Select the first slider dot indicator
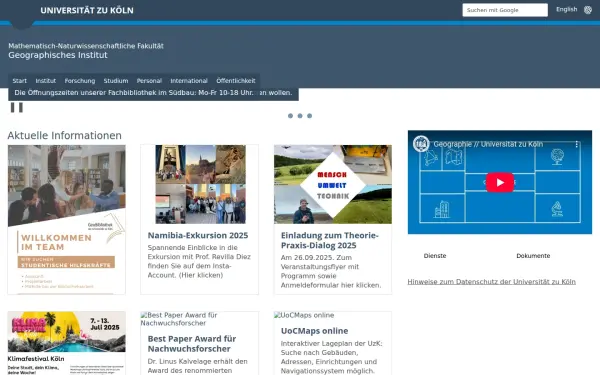 pyautogui.click(x=290, y=116)
